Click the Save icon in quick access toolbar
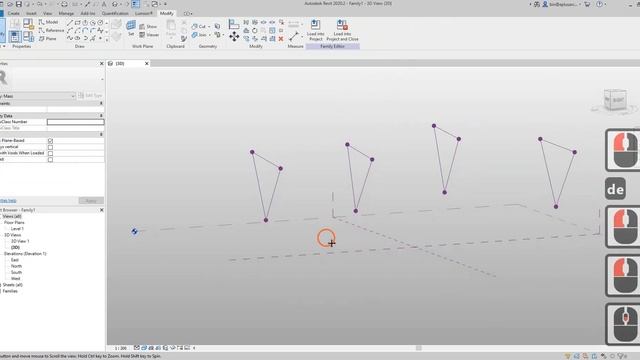This screenshot has height=360, width=640. 18,4
